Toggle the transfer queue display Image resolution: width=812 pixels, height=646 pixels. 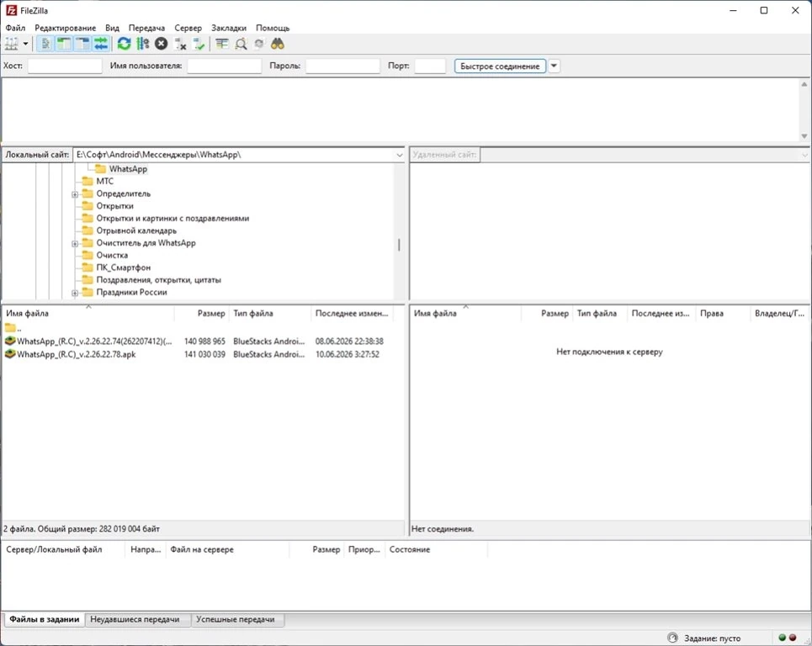tap(101, 44)
